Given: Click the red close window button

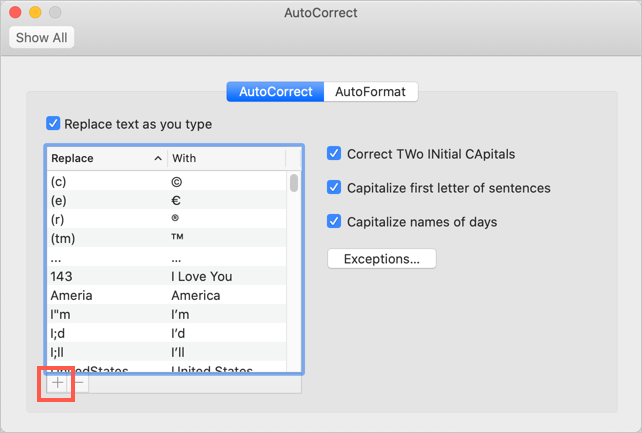Looking at the screenshot, I should point(15,13).
